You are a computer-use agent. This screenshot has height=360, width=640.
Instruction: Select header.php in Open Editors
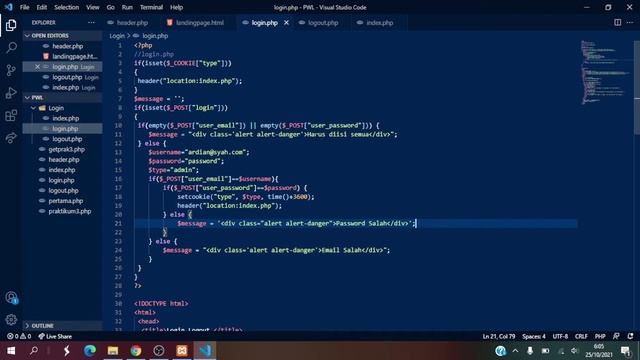67,46
